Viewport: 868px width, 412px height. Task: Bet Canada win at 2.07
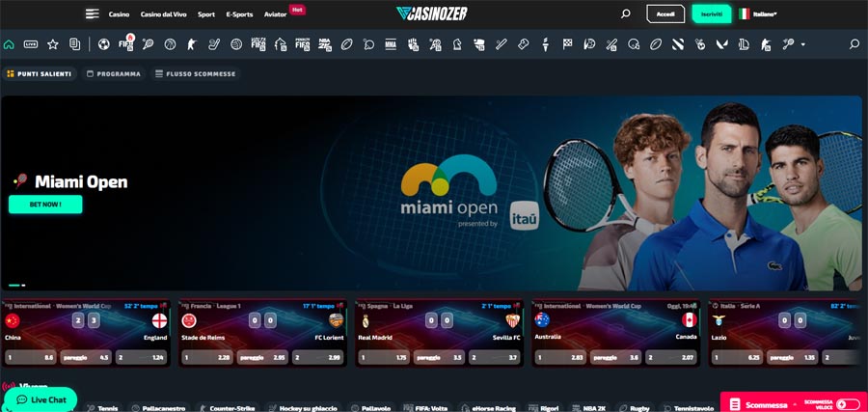click(x=671, y=358)
